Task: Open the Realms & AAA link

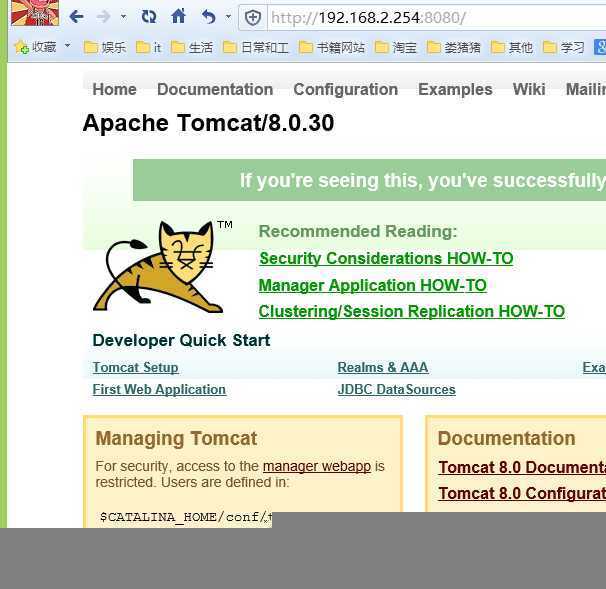Action: coord(383,367)
